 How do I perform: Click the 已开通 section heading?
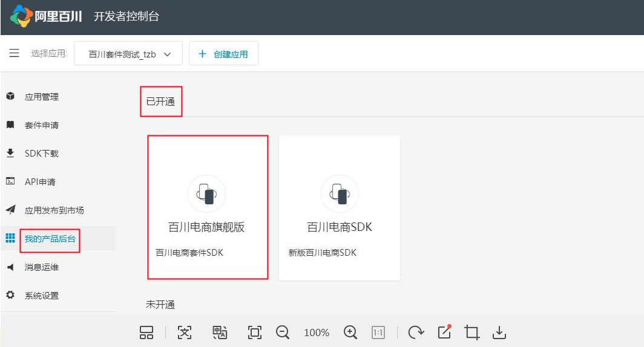(x=160, y=102)
